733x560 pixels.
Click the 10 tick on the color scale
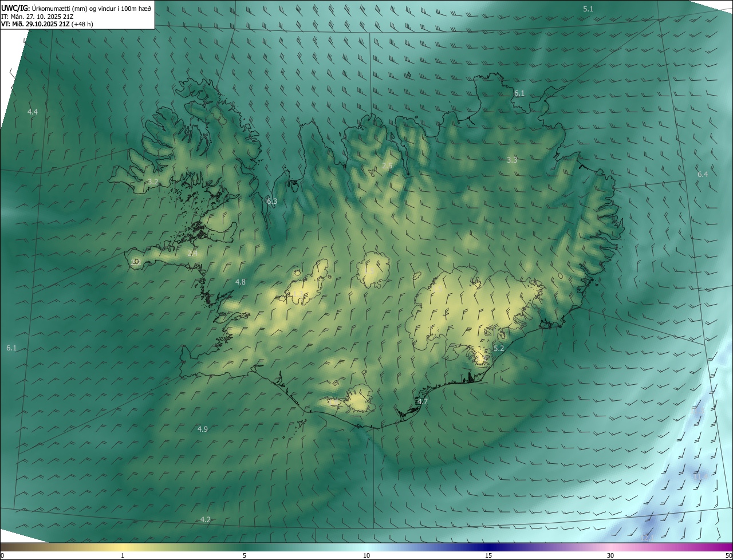(x=366, y=555)
